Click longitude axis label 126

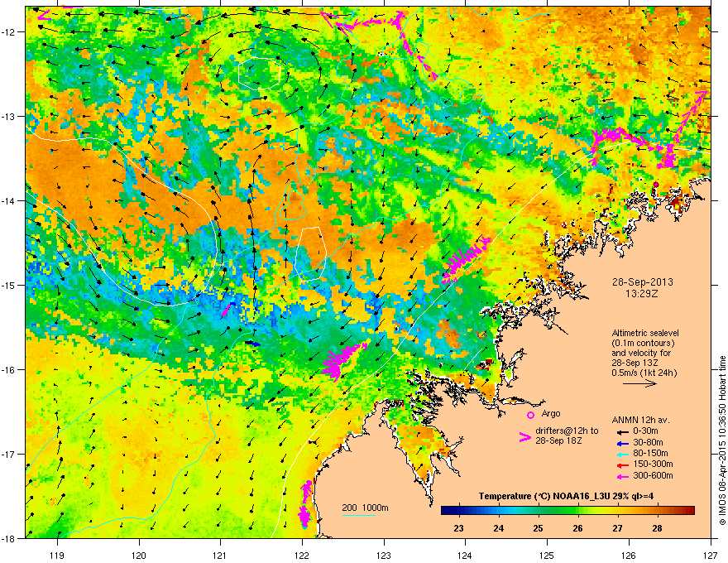pos(629,555)
